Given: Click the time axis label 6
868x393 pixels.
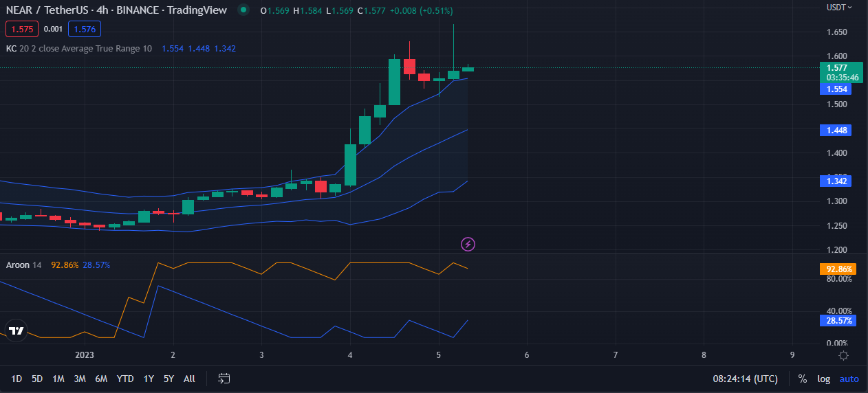Looking at the screenshot, I should tap(527, 355).
